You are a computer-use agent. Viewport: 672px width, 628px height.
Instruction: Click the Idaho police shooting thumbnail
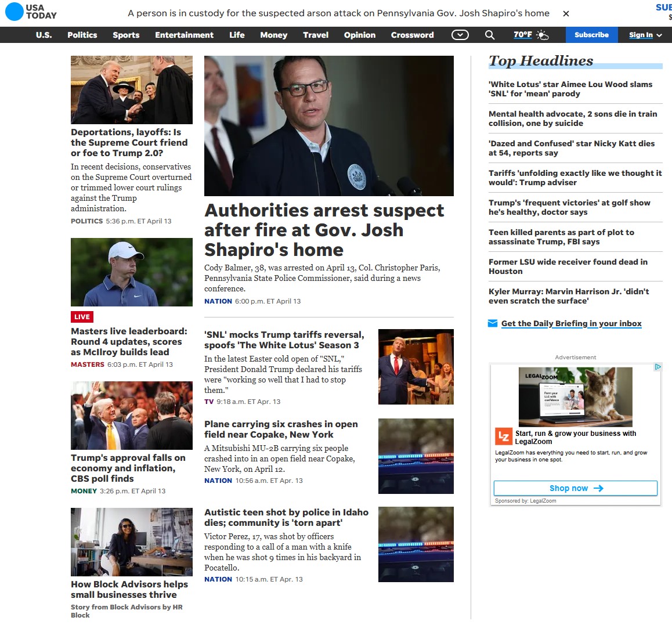[416, 544]
